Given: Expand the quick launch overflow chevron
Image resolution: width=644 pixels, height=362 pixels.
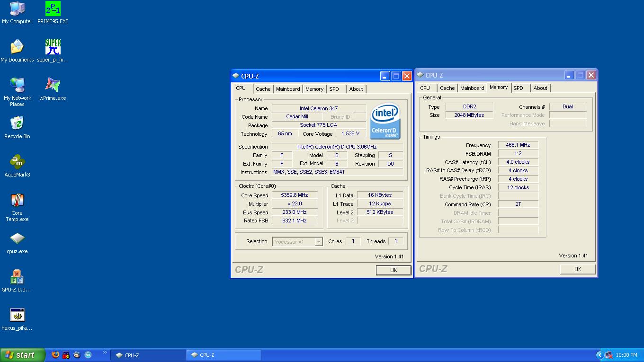Looking at the screenshot, I should [105, 352].
